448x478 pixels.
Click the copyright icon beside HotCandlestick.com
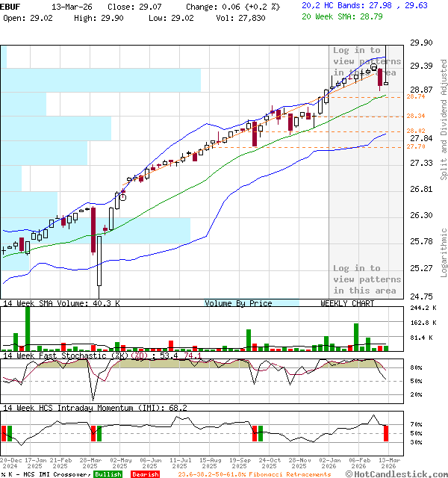(x=349, y=474)
